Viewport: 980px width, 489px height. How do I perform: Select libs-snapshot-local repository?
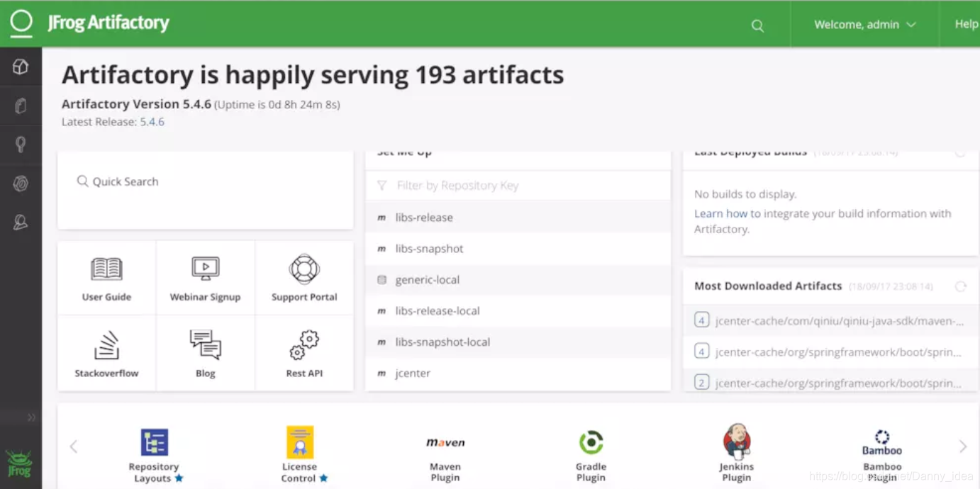pos(518,342)
